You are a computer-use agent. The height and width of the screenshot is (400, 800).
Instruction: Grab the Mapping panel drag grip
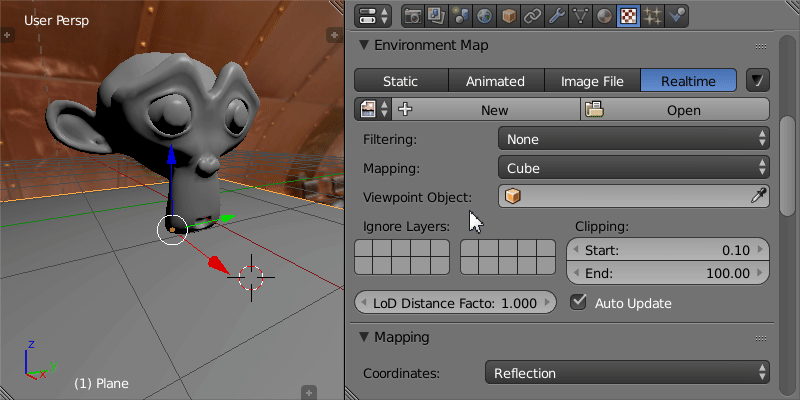(x=761, y=338)
